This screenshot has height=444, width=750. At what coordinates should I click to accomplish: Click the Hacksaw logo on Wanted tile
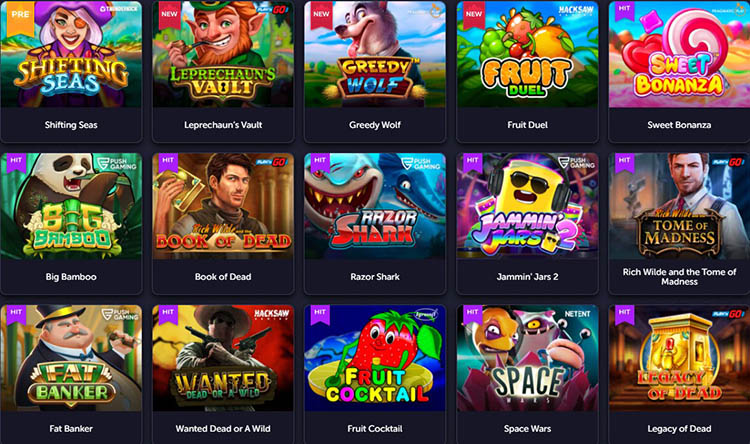click(x=272, y=314)
